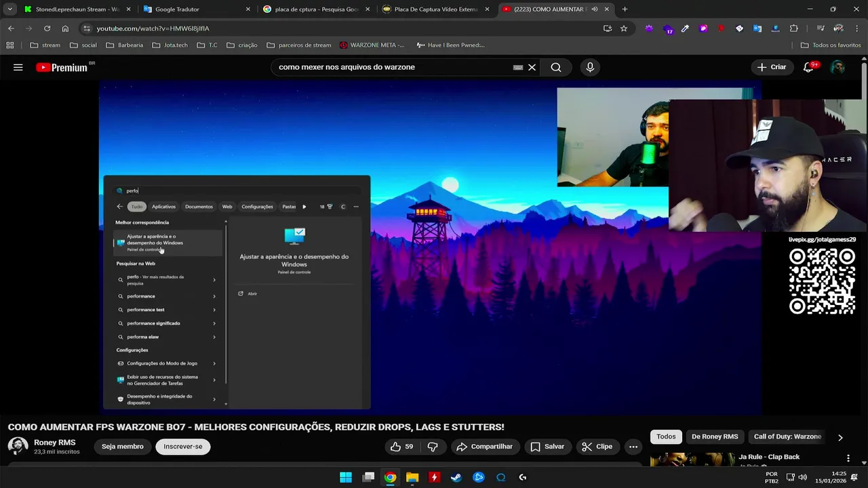Open the YouTube guide hamburger menu
This screenshot has height=488, width=868.
18,67
